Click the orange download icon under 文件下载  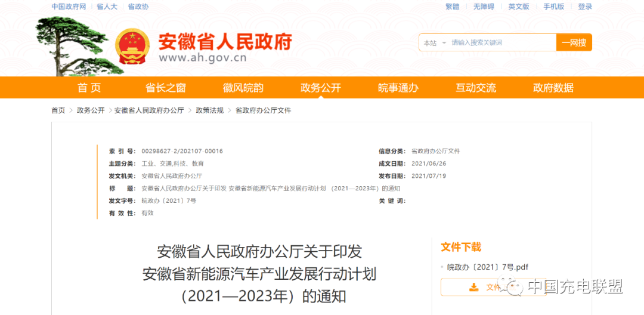tap(474, 287)
